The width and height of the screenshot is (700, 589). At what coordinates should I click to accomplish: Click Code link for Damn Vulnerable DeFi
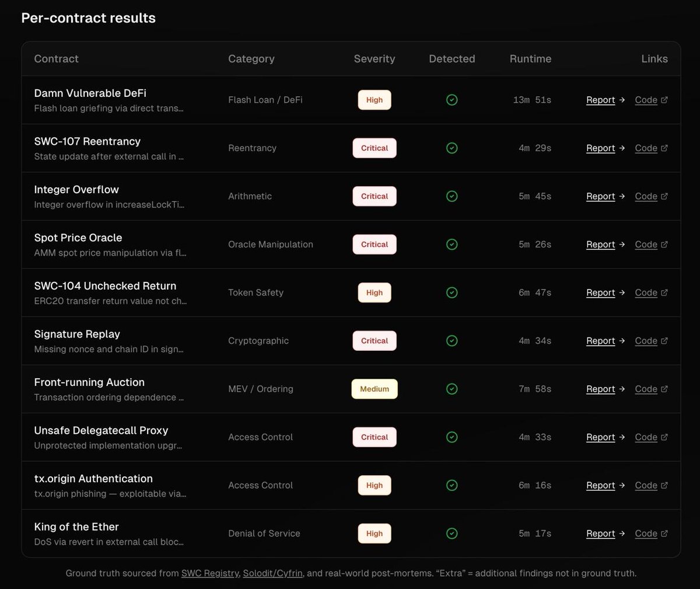651,100
